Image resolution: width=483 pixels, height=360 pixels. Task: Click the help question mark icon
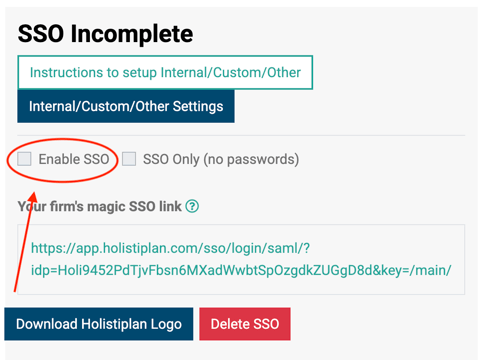[192, 206]
